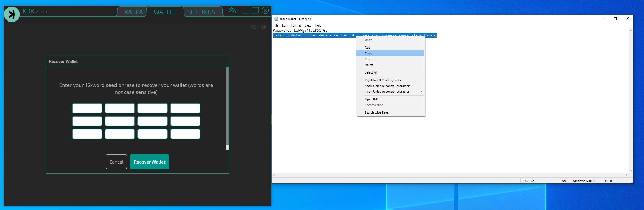Select Open IME in the context menu
This screenshot has height=210, width=644.
390,99
